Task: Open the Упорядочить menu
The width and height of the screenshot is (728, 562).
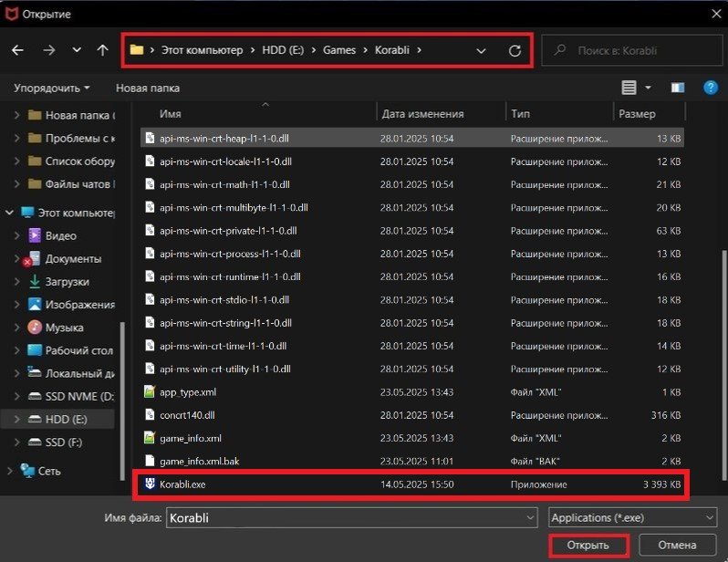Action: point(51,88)
